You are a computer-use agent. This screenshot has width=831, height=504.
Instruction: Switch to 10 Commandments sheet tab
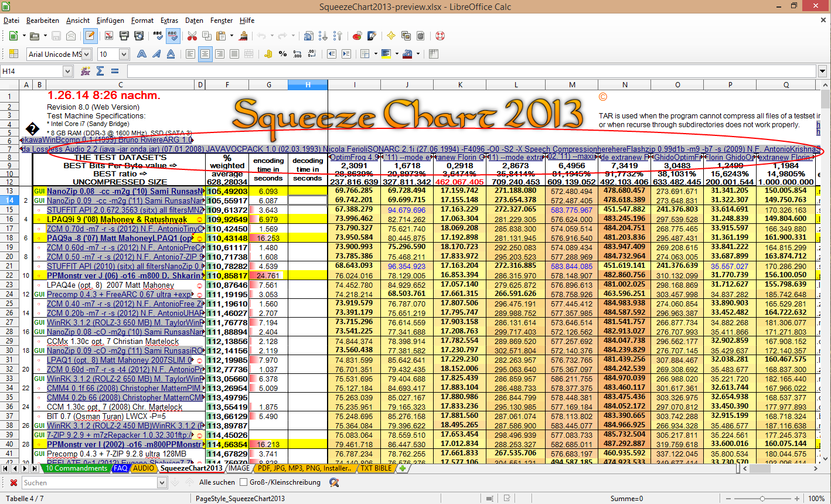(76, 468)
